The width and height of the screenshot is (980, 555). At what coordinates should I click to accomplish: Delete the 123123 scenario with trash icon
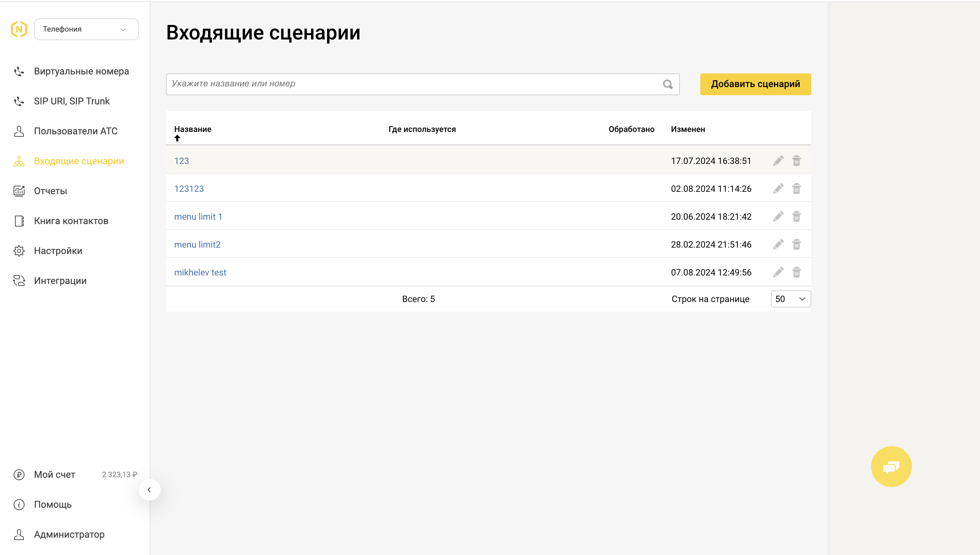(x=796, y=189)
